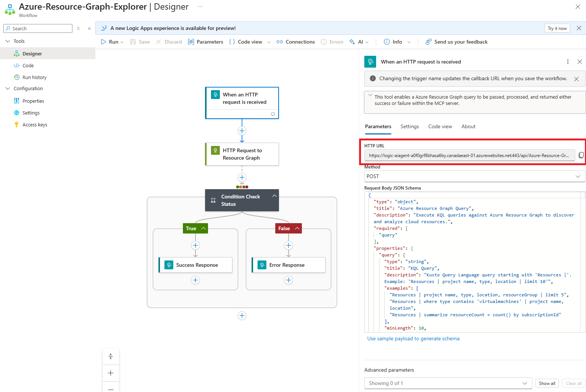Switch to the Settings tab in panel
Viewport: 586px width, 392px height.
click(409, 126)
